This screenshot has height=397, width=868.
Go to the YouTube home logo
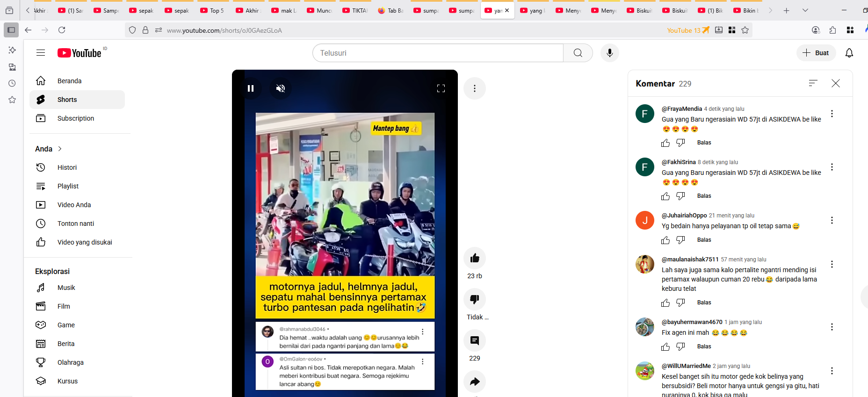click(80, 53)
